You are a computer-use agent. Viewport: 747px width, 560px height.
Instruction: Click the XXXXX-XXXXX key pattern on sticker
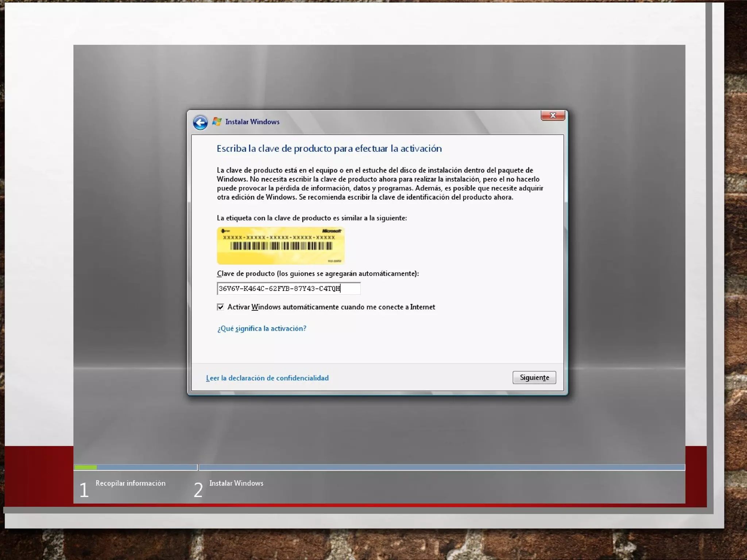pyautogui.click(x=279, y=237)
